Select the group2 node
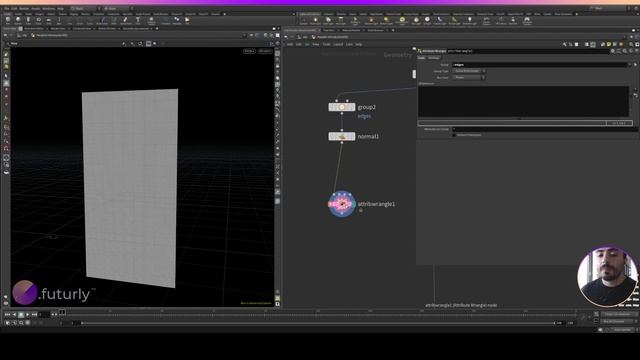The image size is (640, 360). pyautogui.click(x=342, y=107)
